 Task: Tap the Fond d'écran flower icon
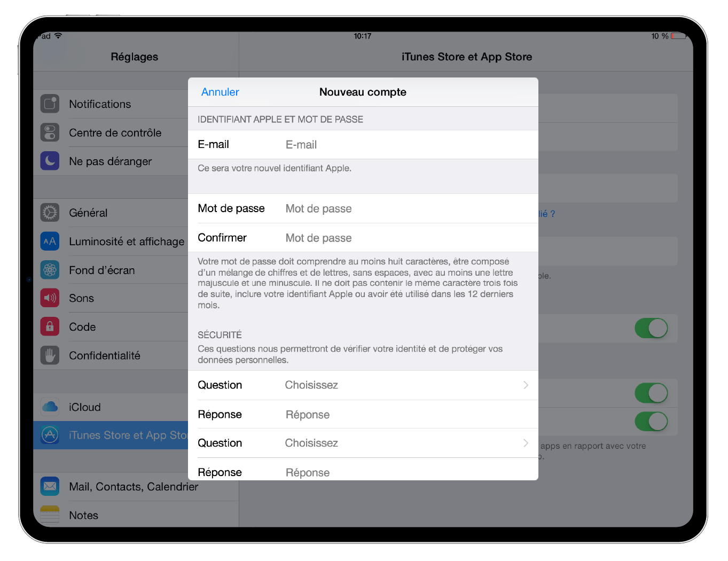(50, 270)
